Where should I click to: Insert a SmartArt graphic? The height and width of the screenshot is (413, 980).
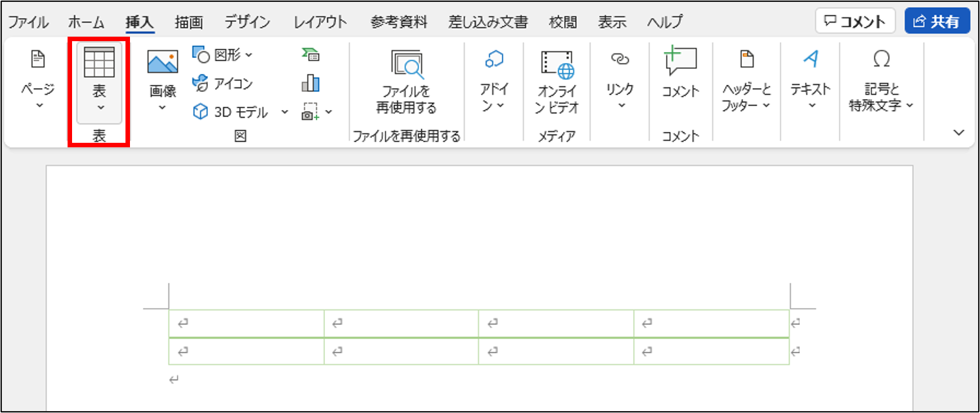(x=311, y=55)
